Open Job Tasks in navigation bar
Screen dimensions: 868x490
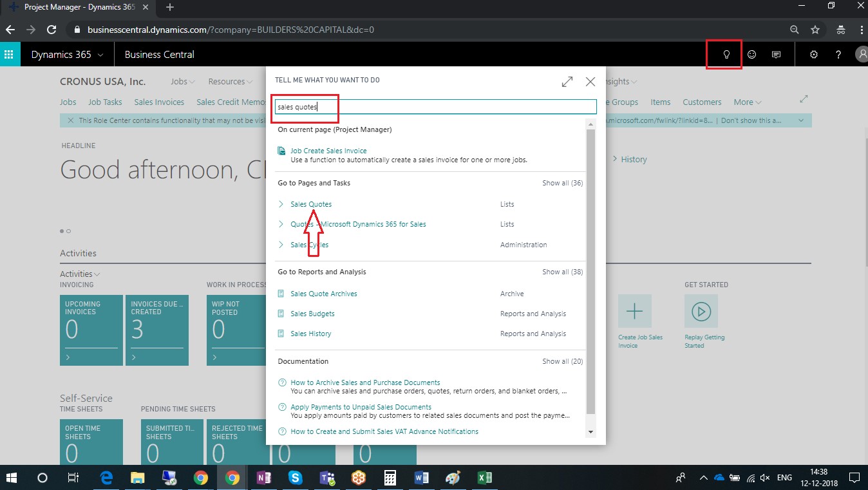(x=105, y=102)
